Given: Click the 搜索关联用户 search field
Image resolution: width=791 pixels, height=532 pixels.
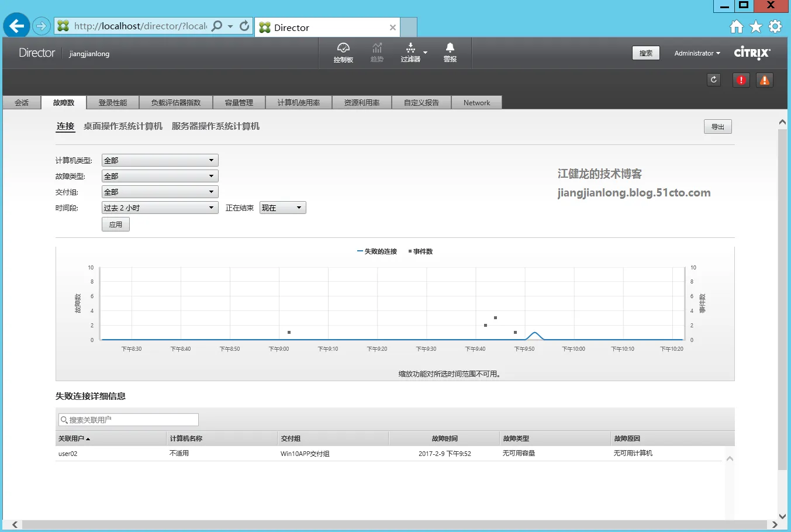Looking at the screenshot, I should click(129, 420).
